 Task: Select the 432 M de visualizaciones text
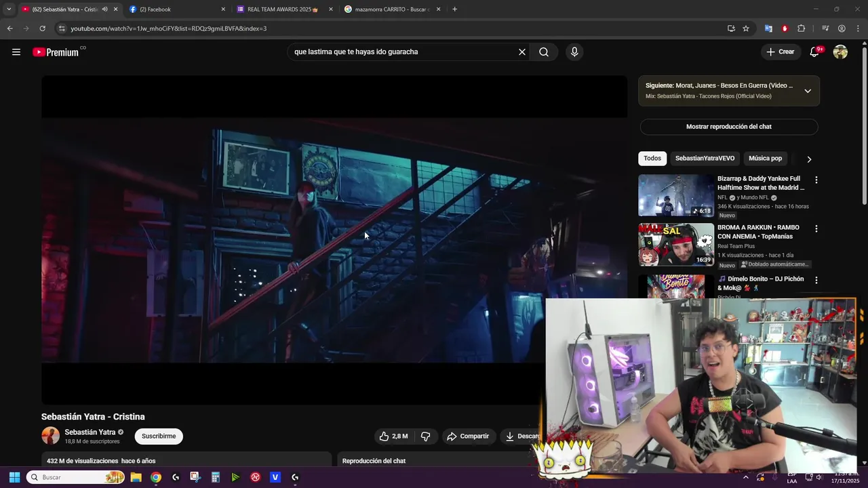click(x=82, y=461)
